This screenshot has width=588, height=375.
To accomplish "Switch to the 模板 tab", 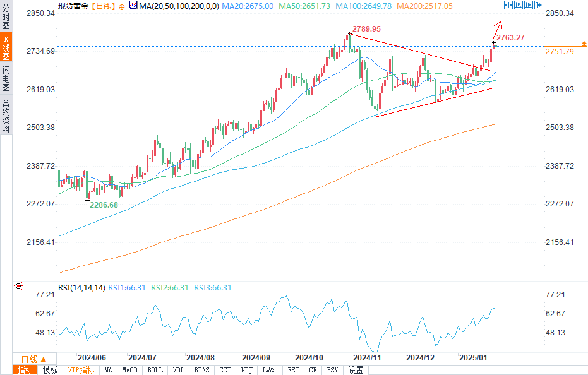I will pos(50,370).
